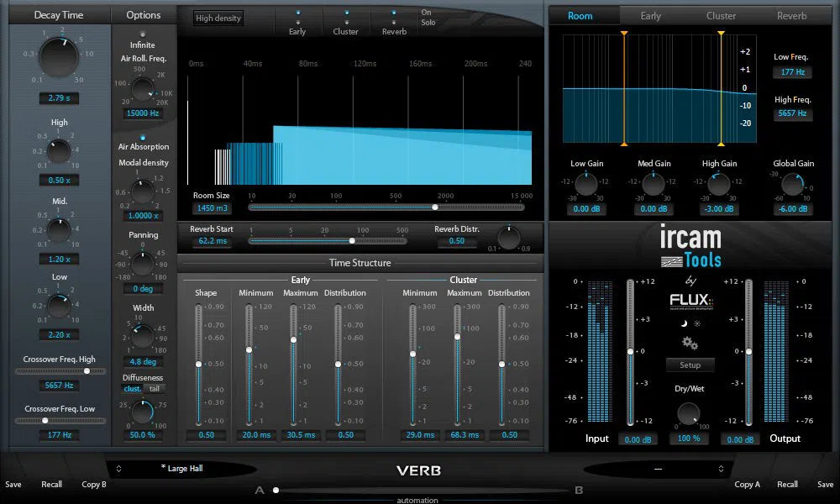The width and height of the screenshot is (840, 504).
Task: Select the sun icon for bright theme
Action: tap(696, 323)
